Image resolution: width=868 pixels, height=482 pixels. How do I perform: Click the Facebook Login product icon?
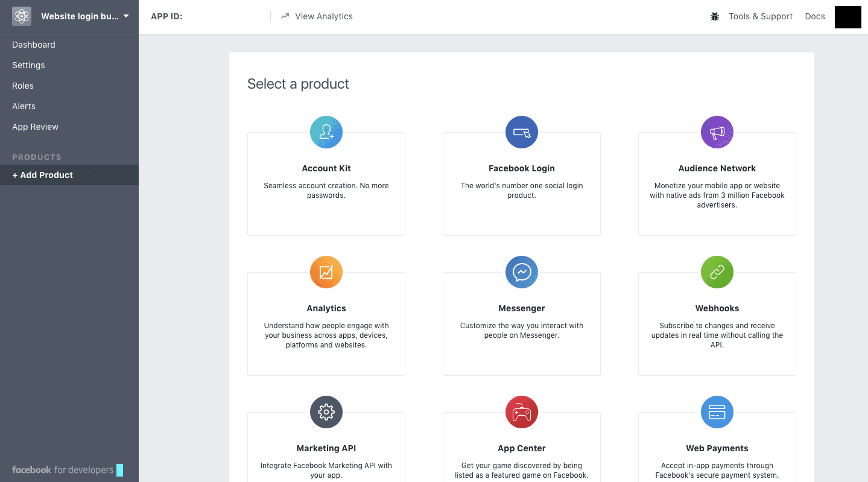[522, 132]
